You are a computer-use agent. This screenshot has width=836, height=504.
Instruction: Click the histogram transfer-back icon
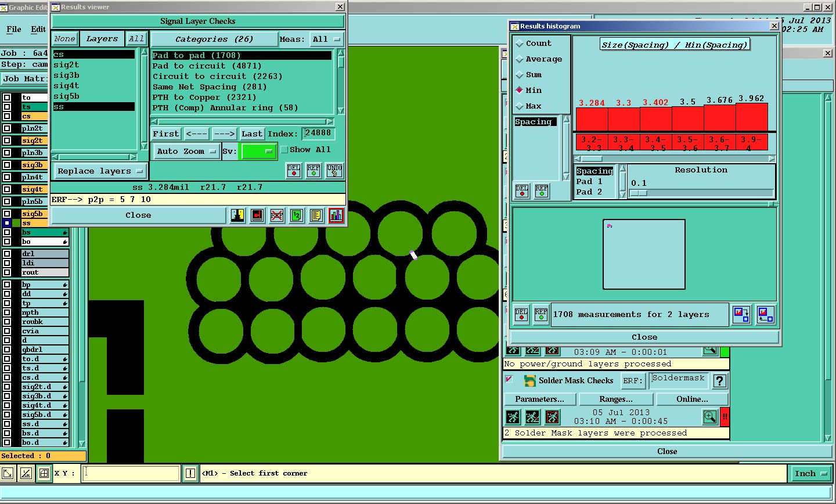click(765, 315)
